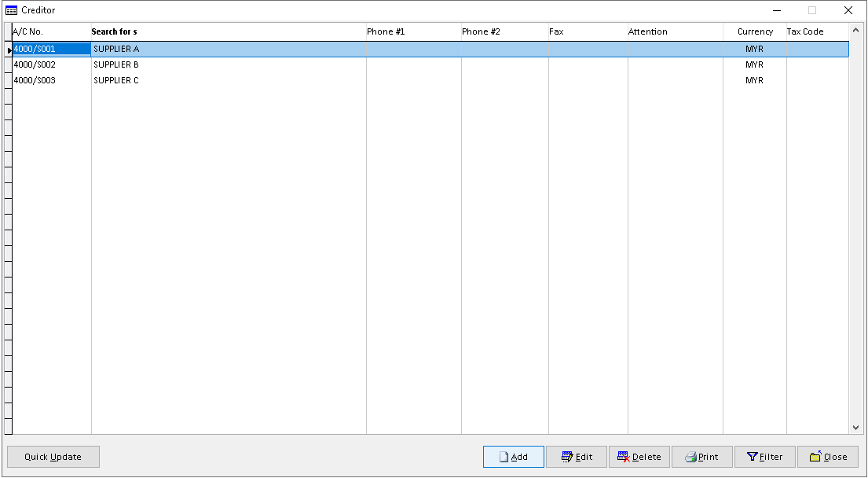Open Edit for selected creditor
The width and height of the screenshot is (868, 478).
(x=577, y=457)
